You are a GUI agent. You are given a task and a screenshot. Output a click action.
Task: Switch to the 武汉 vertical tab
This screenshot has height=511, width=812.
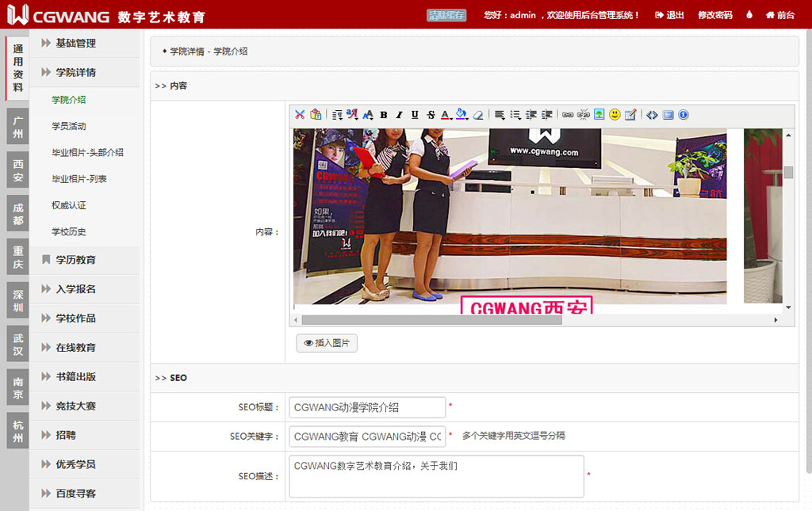click(x=17, y=345)
